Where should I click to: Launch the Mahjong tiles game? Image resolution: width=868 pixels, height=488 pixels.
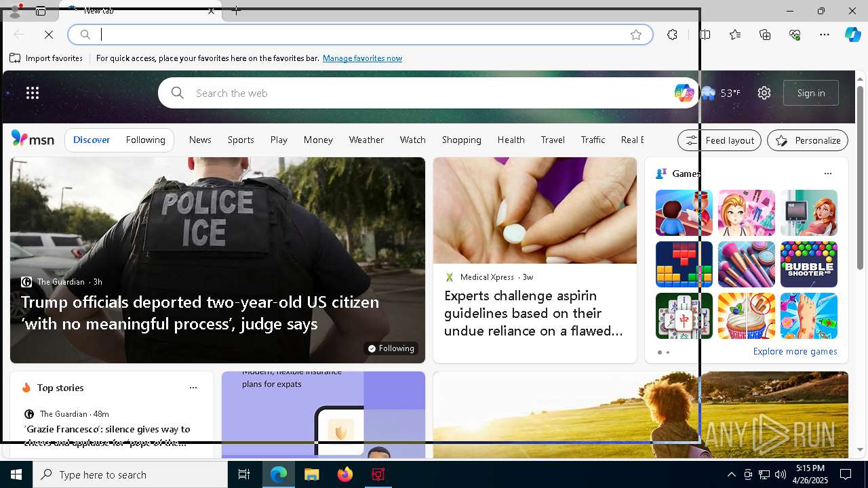[684, 316]
